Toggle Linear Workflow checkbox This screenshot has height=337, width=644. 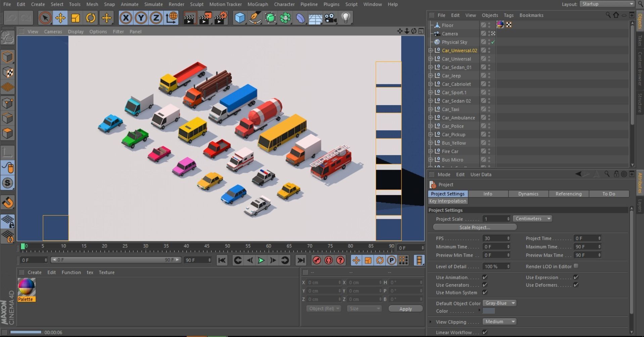click(x=485, y=332)
